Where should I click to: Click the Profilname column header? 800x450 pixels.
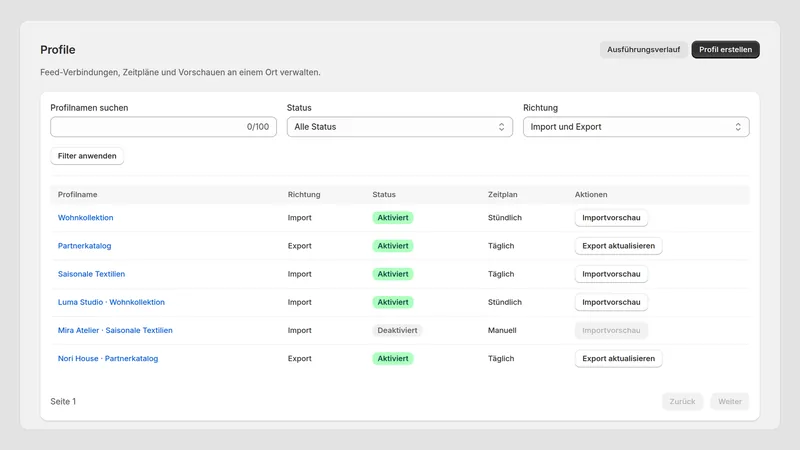click(78, 194)
